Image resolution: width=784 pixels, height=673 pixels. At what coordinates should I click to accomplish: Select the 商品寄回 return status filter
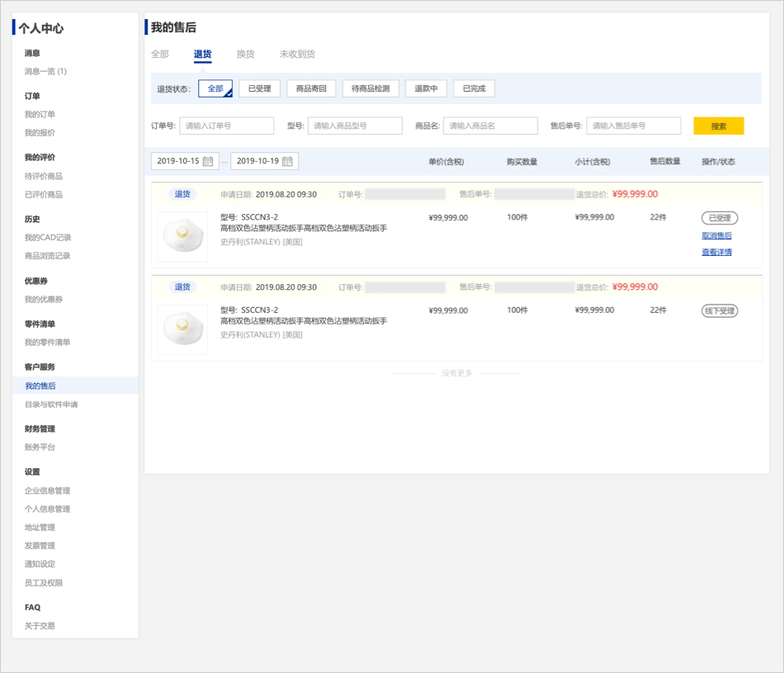pos(311,88)
